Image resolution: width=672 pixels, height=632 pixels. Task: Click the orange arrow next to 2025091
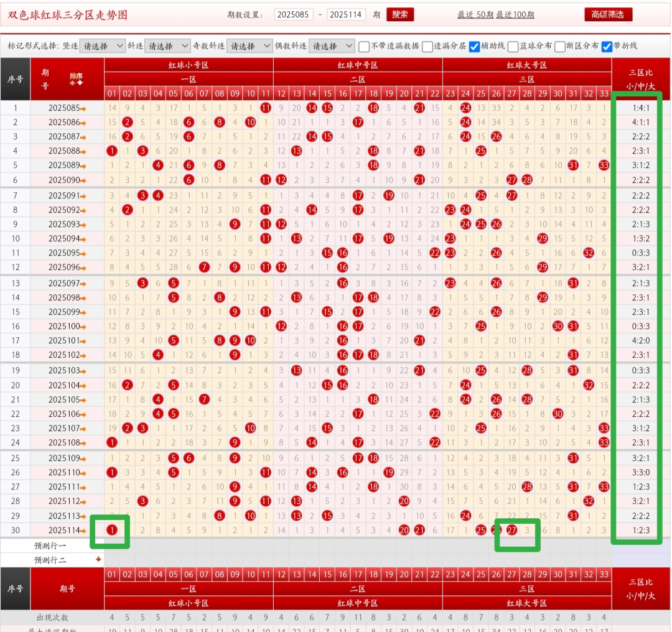point(83,196)
